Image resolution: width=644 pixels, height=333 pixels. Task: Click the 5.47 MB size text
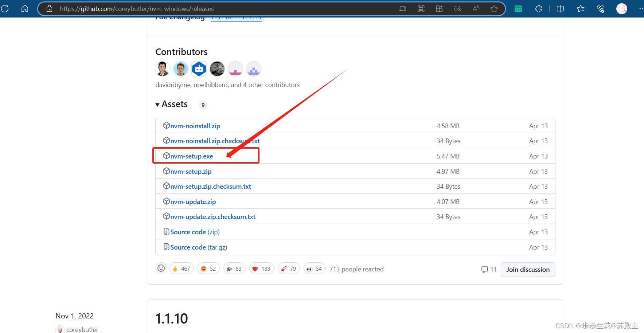tap(448, 156)
